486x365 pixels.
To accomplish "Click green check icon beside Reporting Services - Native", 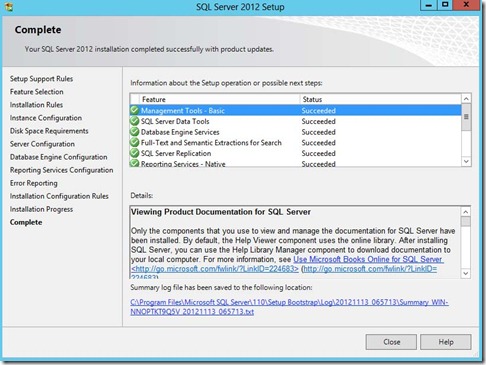I will [135, 163].
